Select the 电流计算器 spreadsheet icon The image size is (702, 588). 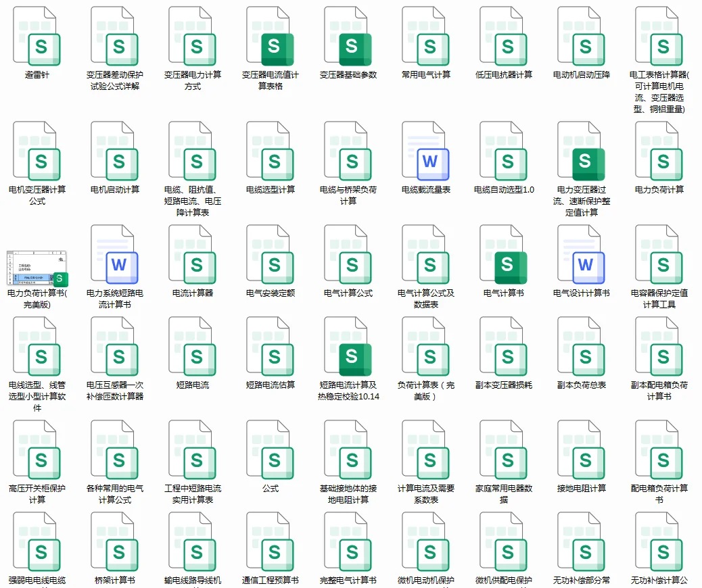[x=193, y=255]
